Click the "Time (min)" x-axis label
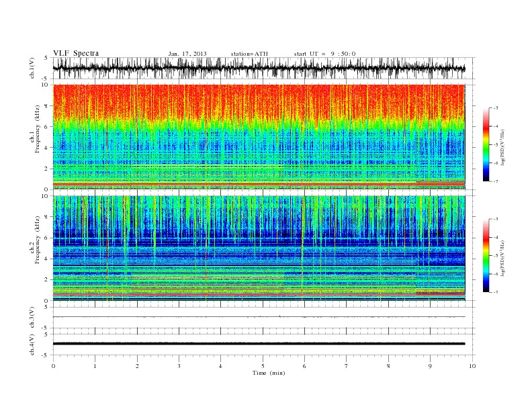 point(269,373)
